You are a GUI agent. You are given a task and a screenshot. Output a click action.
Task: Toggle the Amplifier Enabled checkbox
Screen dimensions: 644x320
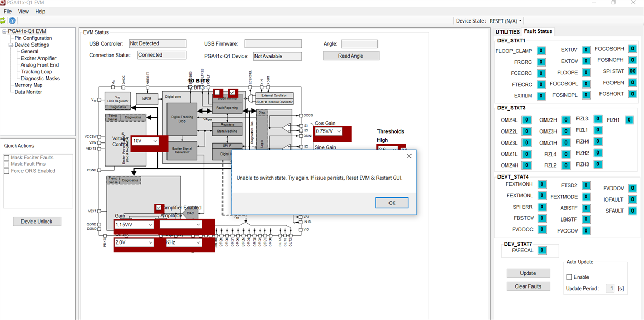(x=159, y=208)
